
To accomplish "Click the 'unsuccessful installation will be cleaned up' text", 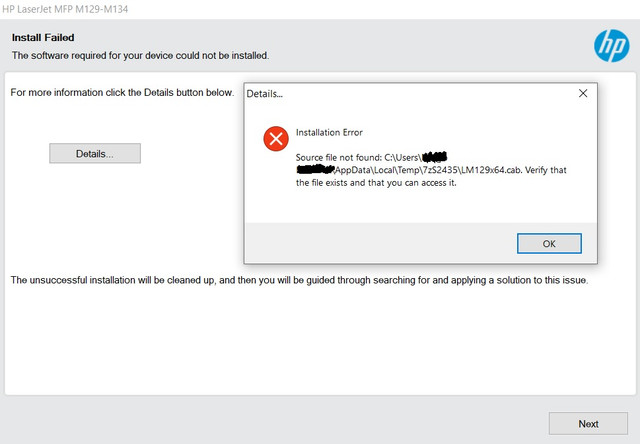I will click(299, 280).
